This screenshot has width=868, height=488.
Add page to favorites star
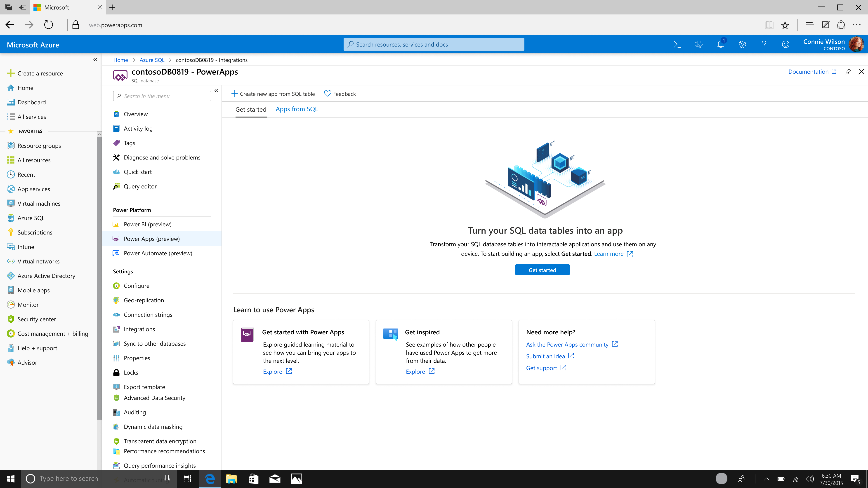point(785,25)
